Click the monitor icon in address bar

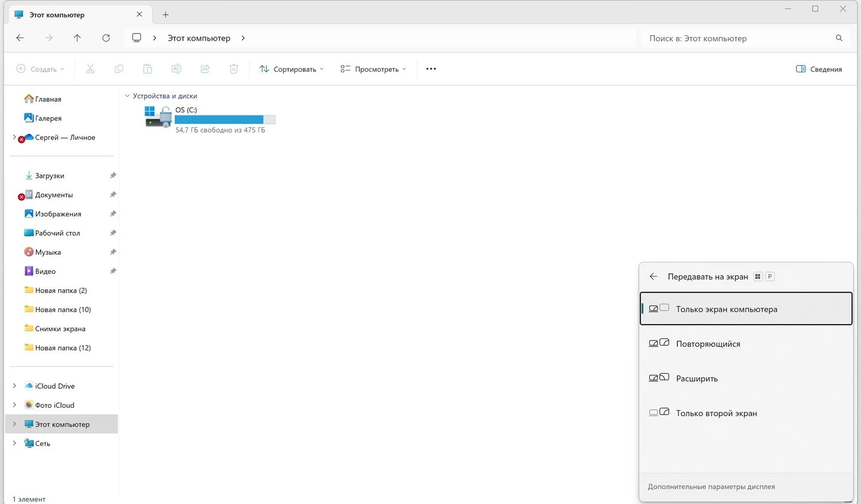click(136, 38)
